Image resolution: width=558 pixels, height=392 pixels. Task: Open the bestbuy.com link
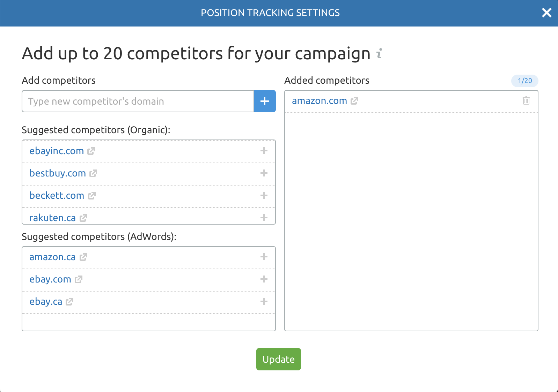point(58,173)
